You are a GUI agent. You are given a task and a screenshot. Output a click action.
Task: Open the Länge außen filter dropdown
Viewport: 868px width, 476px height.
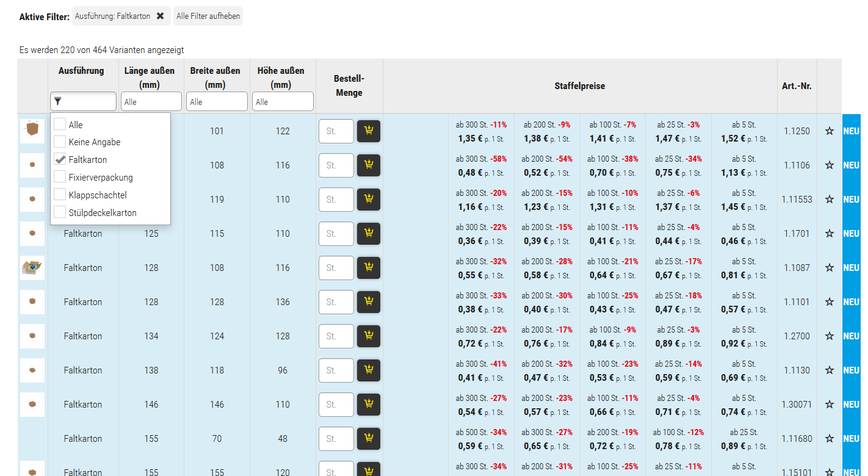coord(151,102)
